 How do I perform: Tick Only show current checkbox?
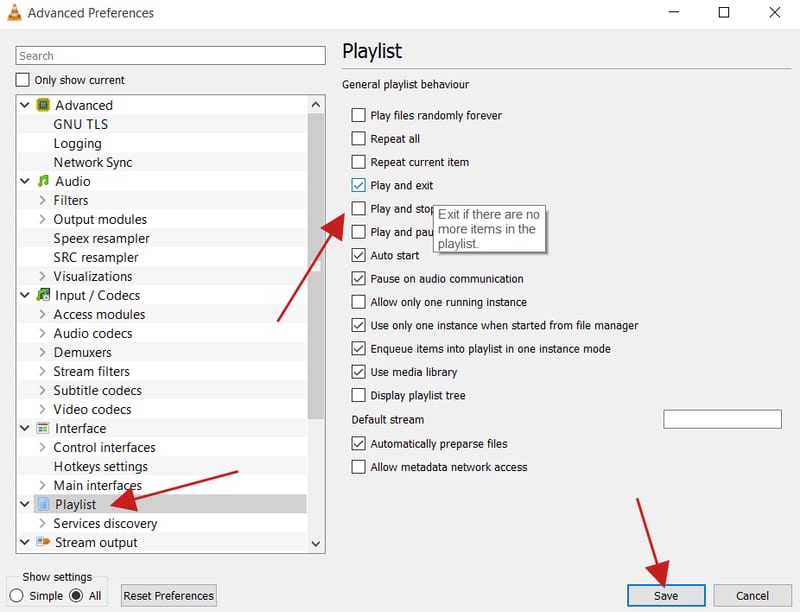click(22, 80)
